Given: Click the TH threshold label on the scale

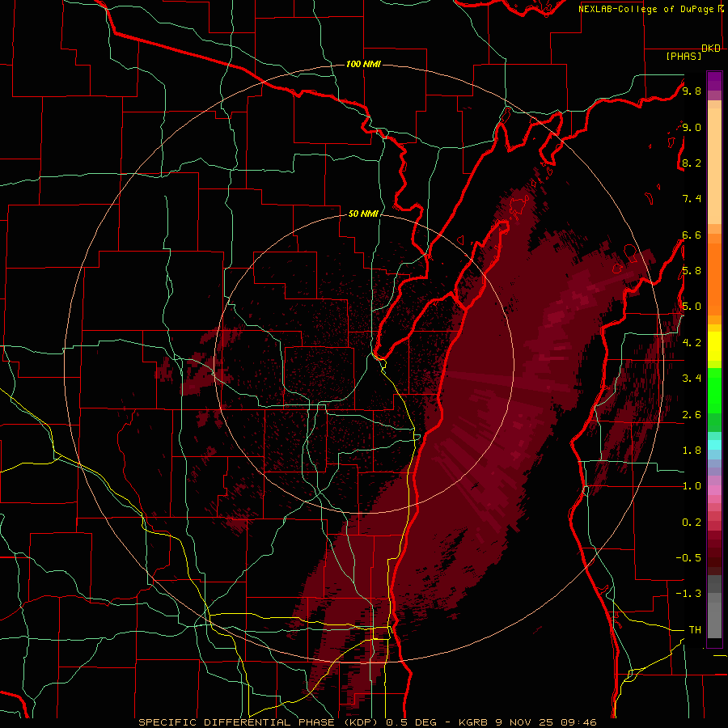Looking at the screenshot, I should [695, 629].
